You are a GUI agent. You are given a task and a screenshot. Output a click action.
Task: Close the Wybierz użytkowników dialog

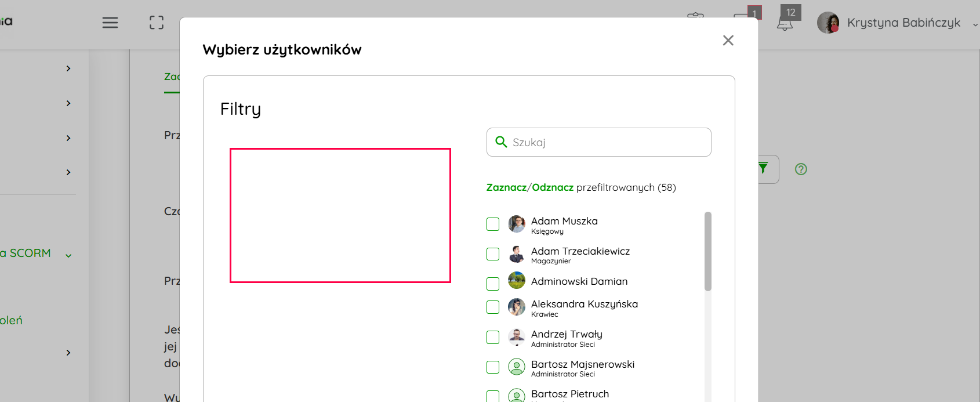coord(728,40)
